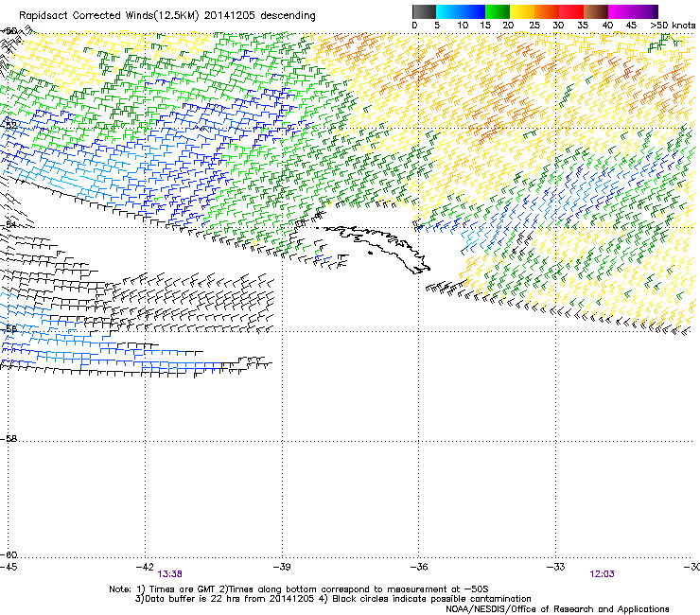Click the '10' legend scale label
The width and height of the screenshot is (700, 615).
tap(463, 26)
